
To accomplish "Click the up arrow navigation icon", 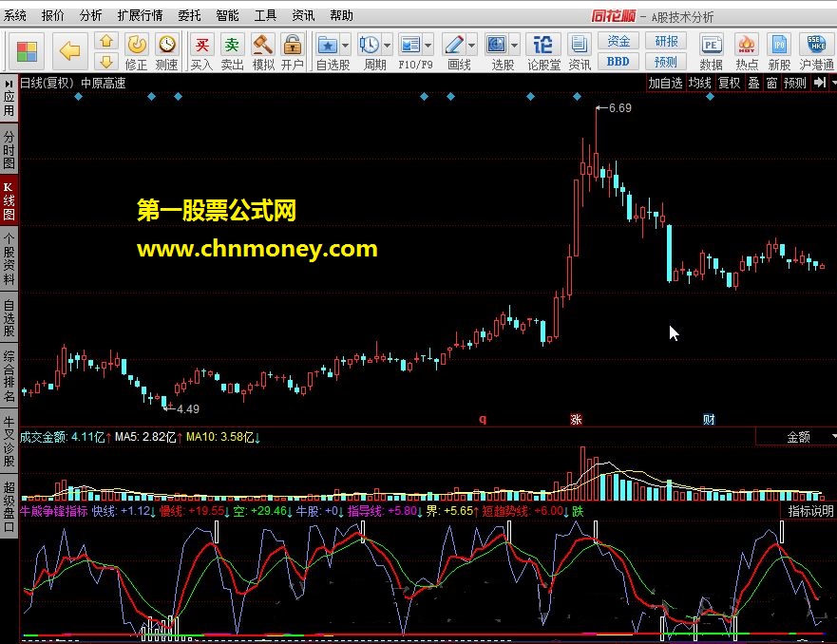I will click(x=106, y=41).
